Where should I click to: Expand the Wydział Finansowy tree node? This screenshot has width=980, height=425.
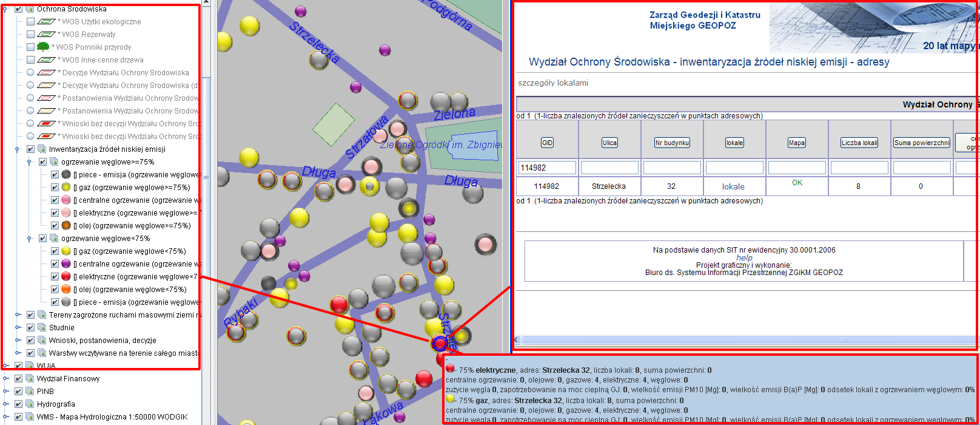(x=6, y=379)
